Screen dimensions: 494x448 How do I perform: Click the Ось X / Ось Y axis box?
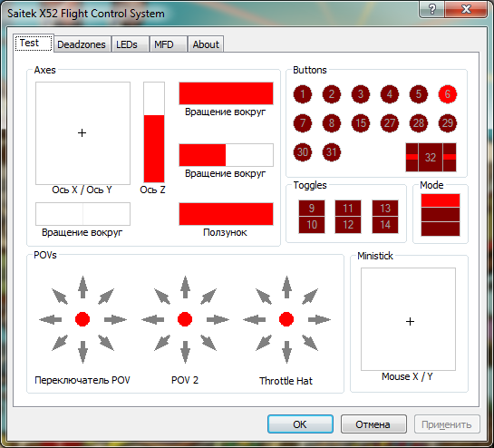82,133
